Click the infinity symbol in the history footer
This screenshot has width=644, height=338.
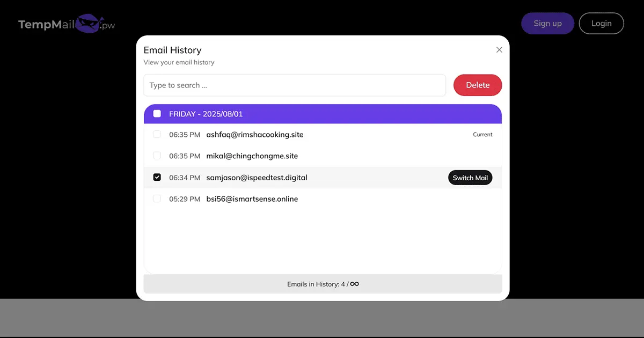coord(354,284)
